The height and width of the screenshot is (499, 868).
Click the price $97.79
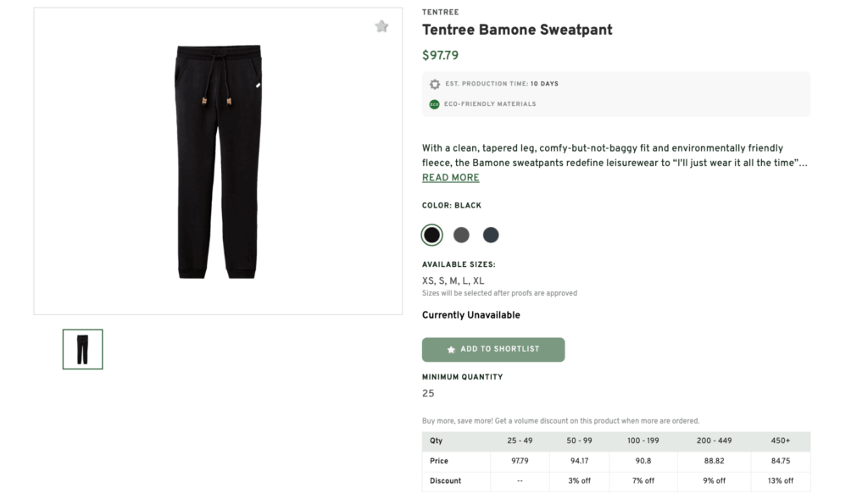coord(442,55)
